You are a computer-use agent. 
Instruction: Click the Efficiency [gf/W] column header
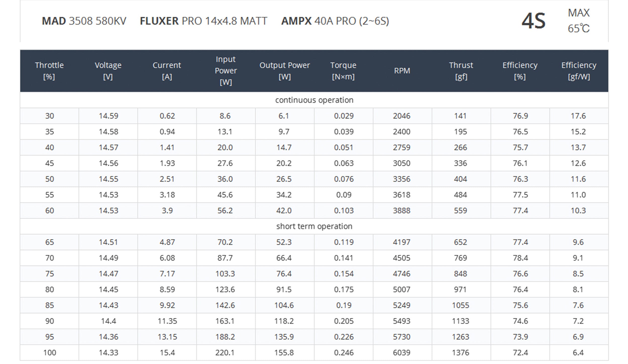[x=579, y=71]
